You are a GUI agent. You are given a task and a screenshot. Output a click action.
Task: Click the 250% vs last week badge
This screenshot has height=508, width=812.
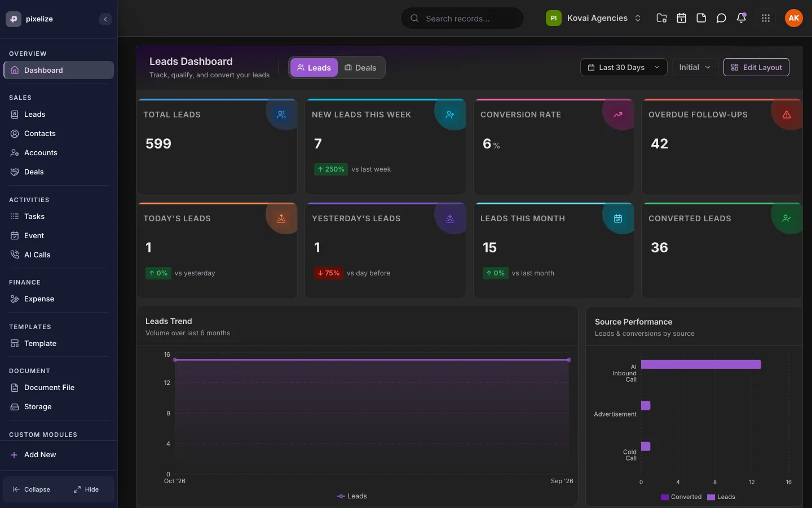[x=330, y=169]
